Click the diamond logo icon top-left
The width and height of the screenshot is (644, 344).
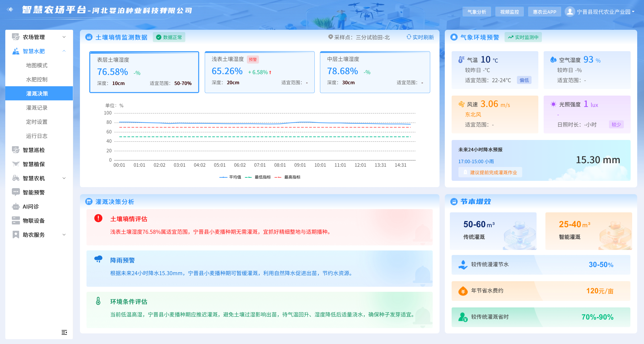point(10,10)
